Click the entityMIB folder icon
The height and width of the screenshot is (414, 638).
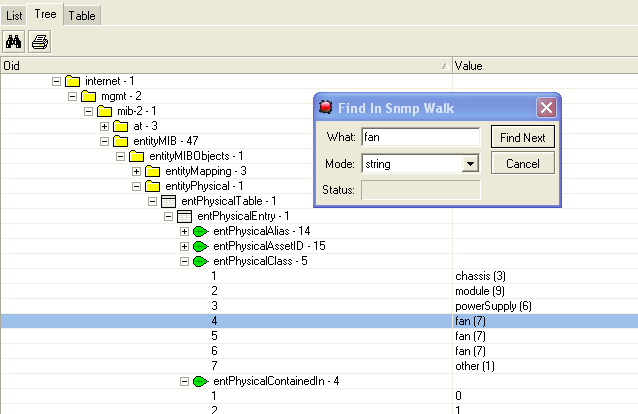click(x=120, y=141)
